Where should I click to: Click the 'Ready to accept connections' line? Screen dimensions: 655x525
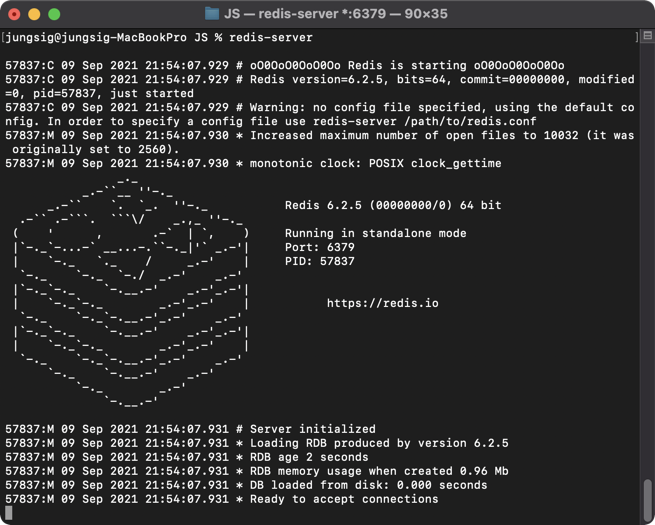click(222, 499)
